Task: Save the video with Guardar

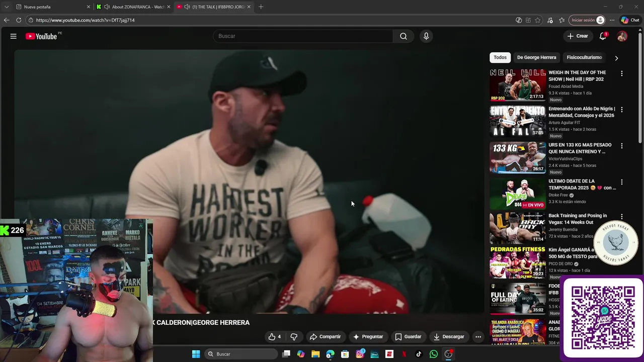Action: 408,337
